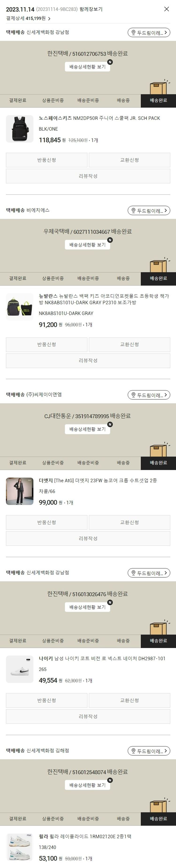Request return for 노스페이스키즈 backpack
Image resolution: width=176 pixels, height=868 pixels.
click(x=47, y=160)
